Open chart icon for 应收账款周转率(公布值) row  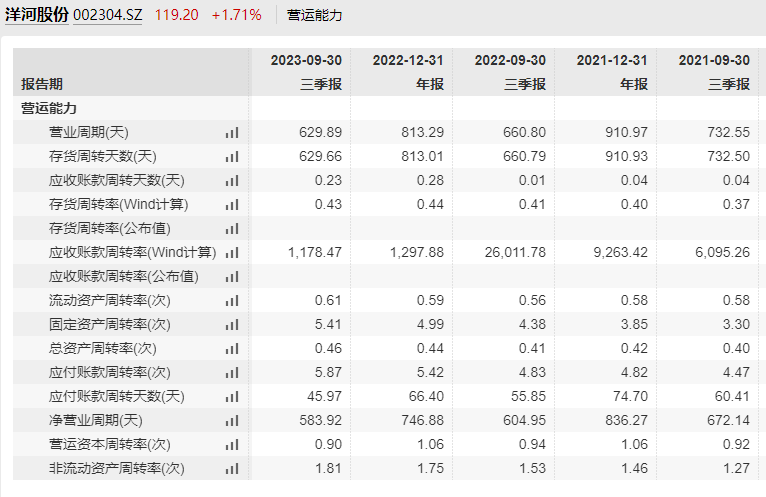click(232, 277)
